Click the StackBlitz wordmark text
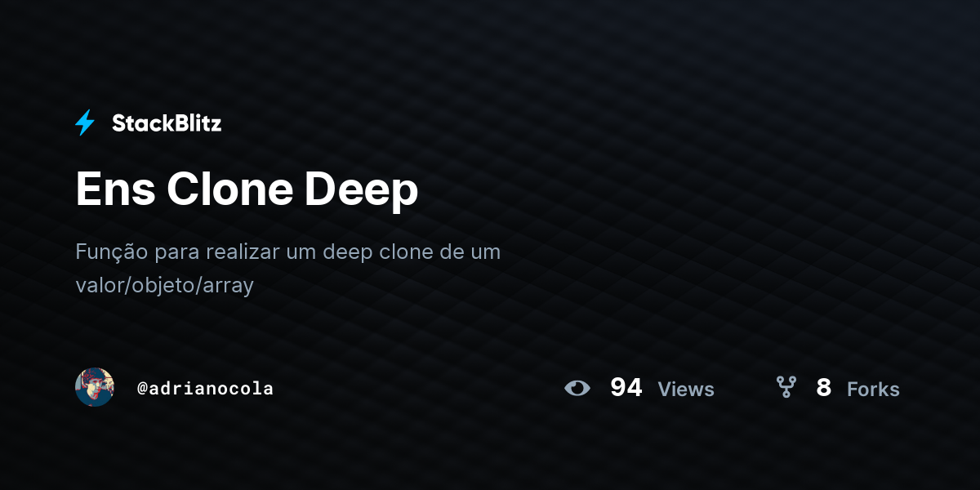The image size is (980, 490). (167, 123)
